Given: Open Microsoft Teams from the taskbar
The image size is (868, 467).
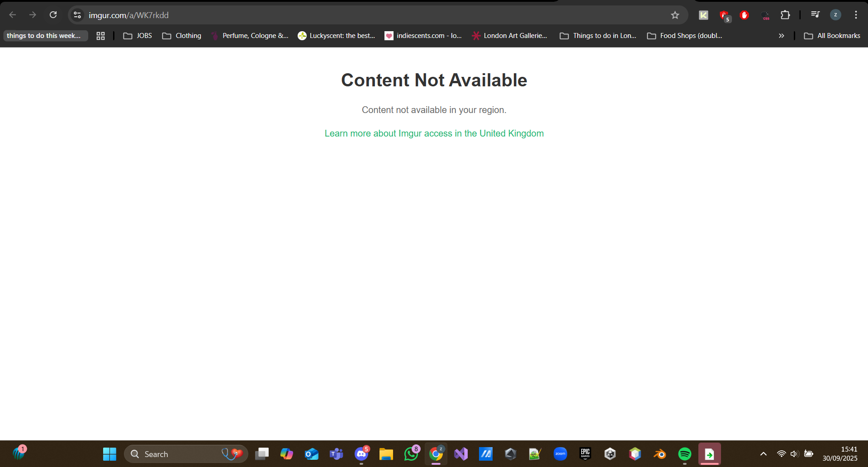Looking at the screenshot, I should (x=337, y=454).
